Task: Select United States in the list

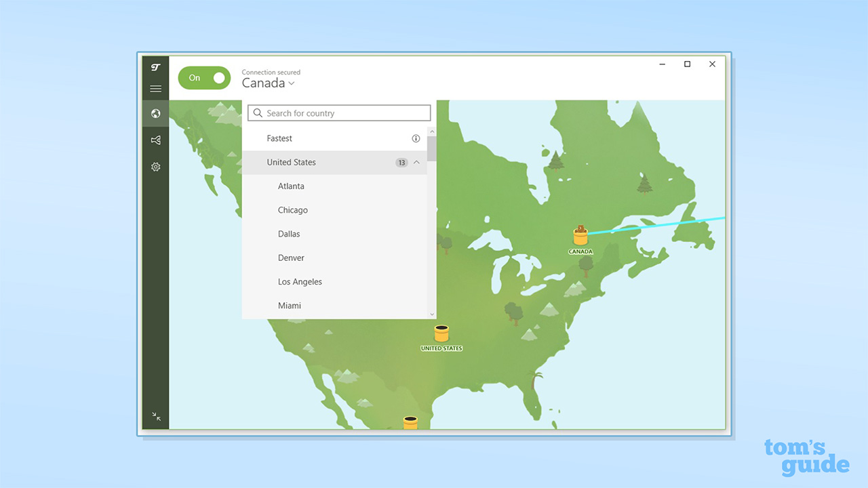Action: (x=334, y=162)
